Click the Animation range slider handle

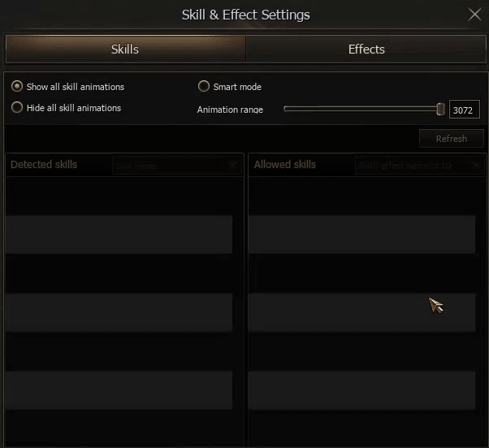tap(440, 109)
